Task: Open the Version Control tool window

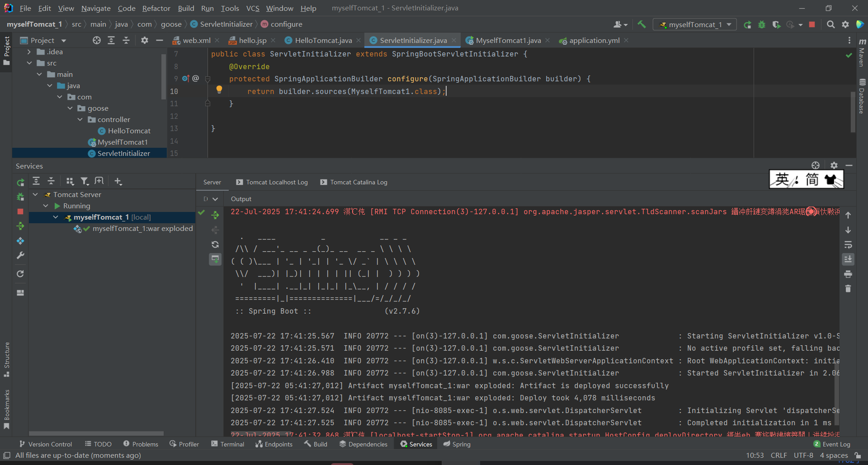Action: click(x=46, y=444)
